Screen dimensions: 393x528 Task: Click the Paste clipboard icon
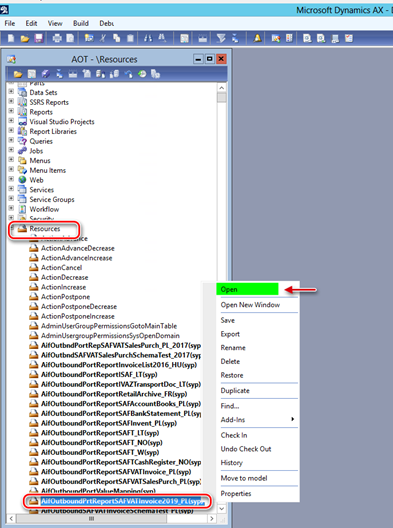click(x=130, y=38)
